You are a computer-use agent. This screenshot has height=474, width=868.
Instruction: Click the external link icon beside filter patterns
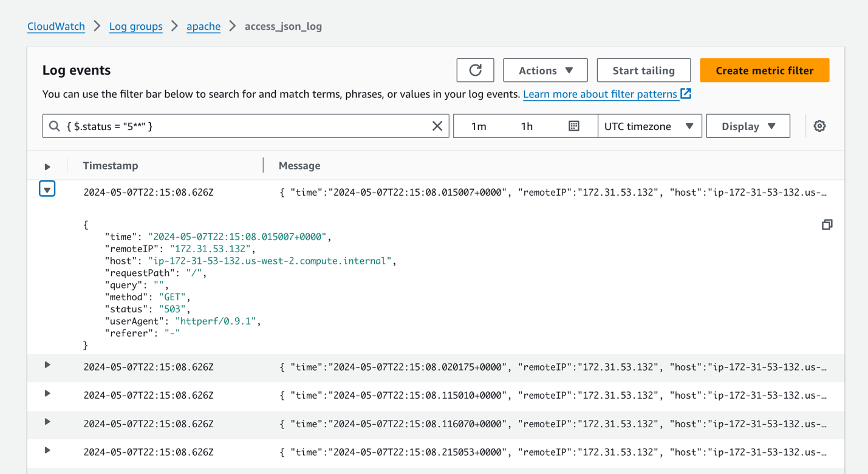click(x=686, y=94)
